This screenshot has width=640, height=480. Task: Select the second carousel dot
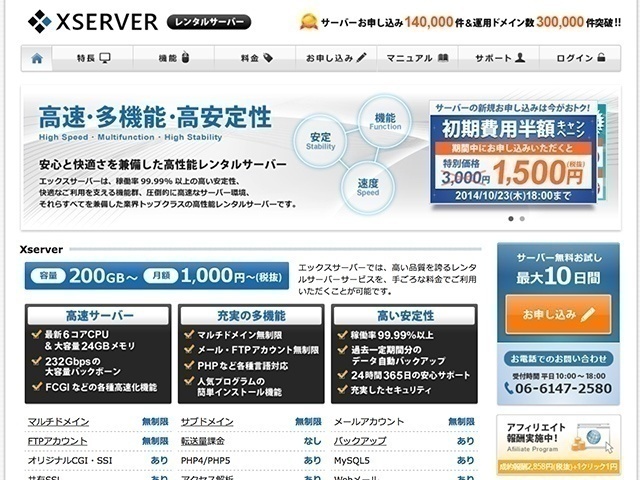click(x=522, y=219)
